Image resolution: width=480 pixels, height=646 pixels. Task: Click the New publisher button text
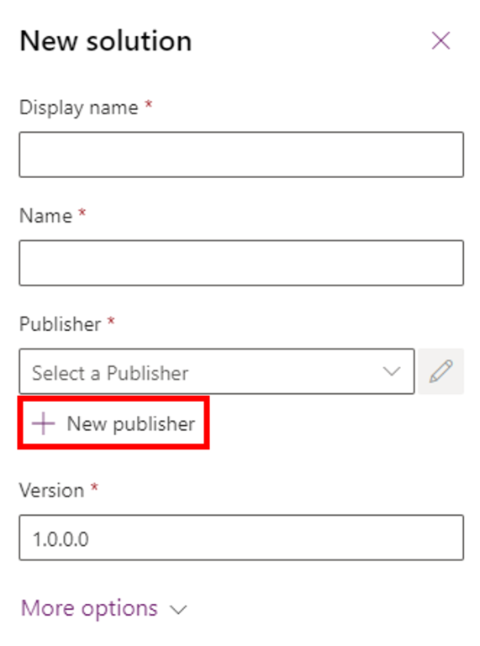131,424
